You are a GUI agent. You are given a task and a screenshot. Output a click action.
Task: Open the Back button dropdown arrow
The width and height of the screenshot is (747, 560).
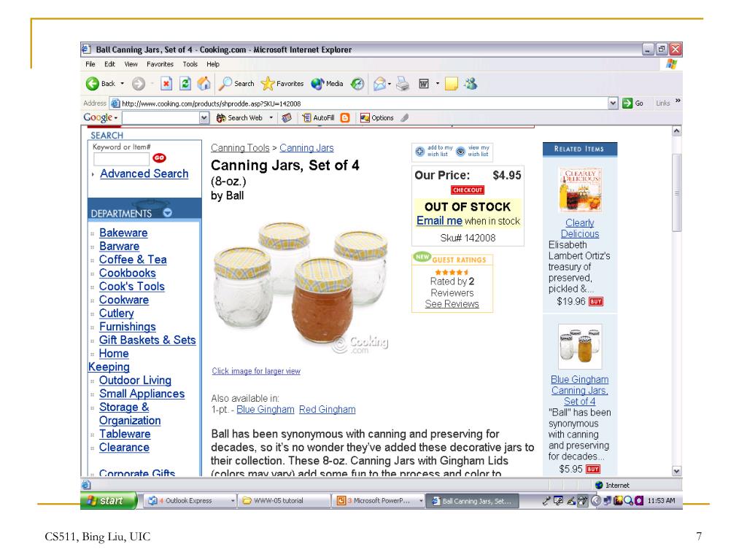click(122, 84)
